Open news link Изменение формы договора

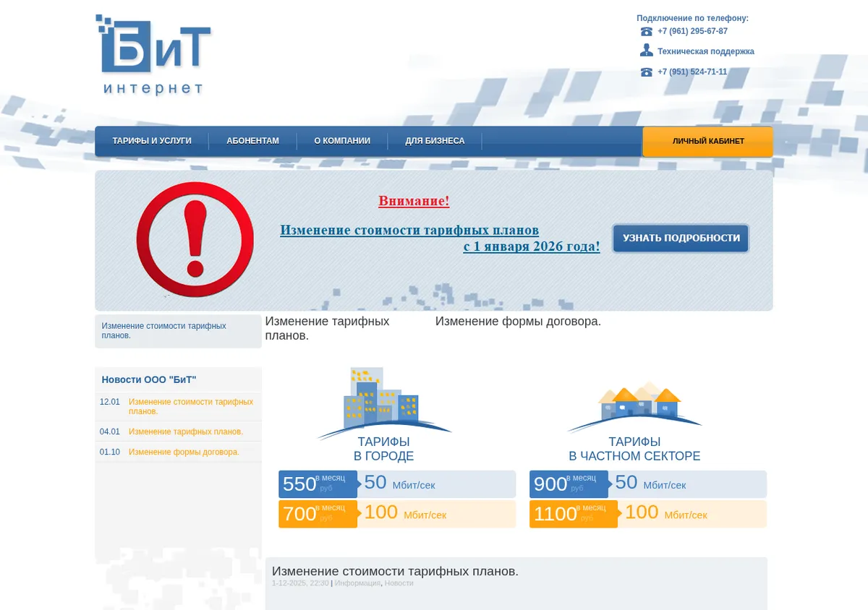pos(184,452)
